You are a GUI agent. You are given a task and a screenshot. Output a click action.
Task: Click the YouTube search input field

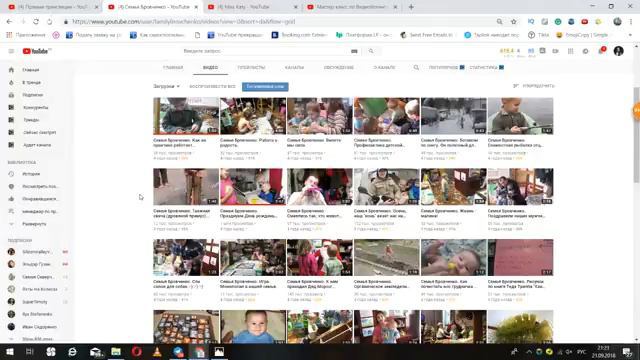(x=265, y=51)
